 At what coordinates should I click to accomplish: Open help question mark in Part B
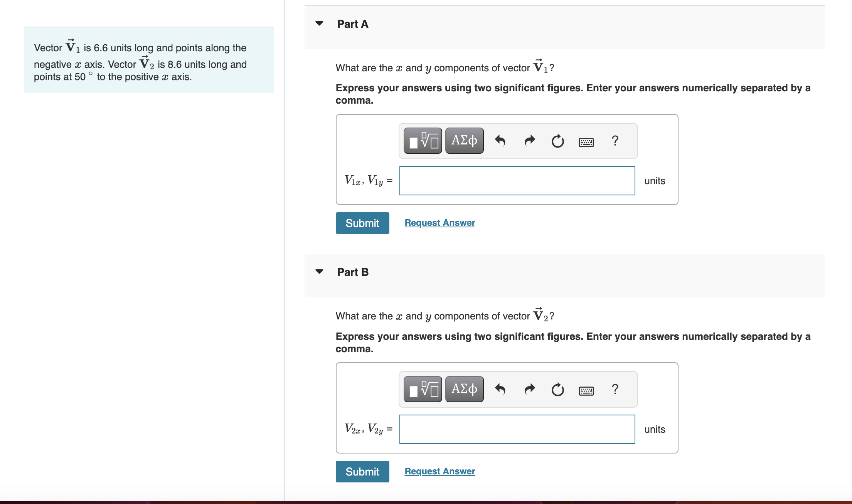[x=615, y=389]
